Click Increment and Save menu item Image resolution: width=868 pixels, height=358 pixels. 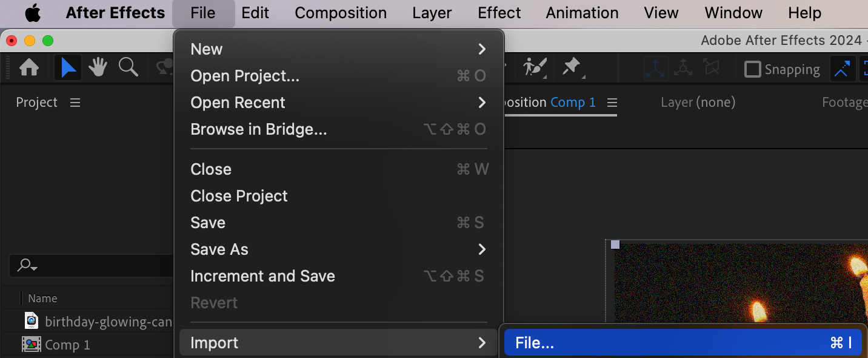pyautogui.click(x=262, y=276)
